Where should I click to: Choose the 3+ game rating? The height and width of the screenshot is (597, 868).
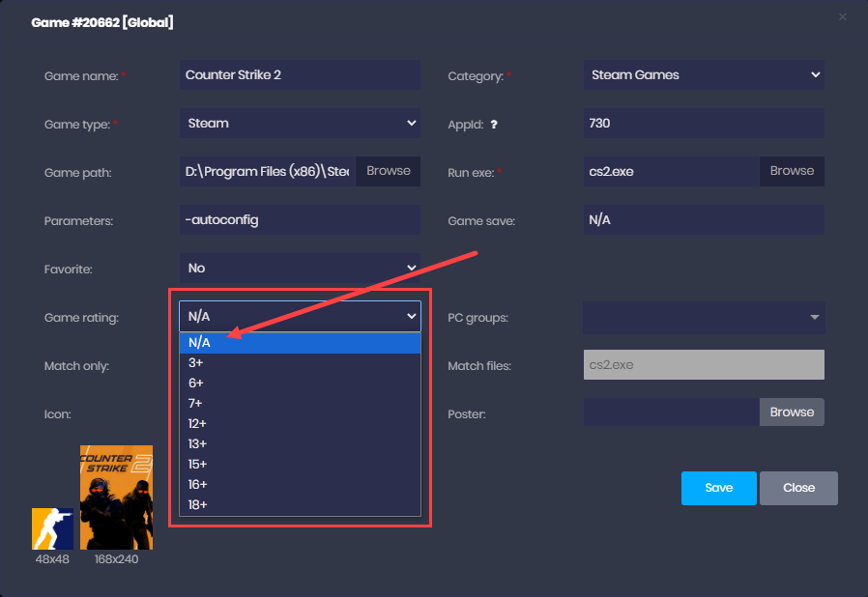[300, 363]
